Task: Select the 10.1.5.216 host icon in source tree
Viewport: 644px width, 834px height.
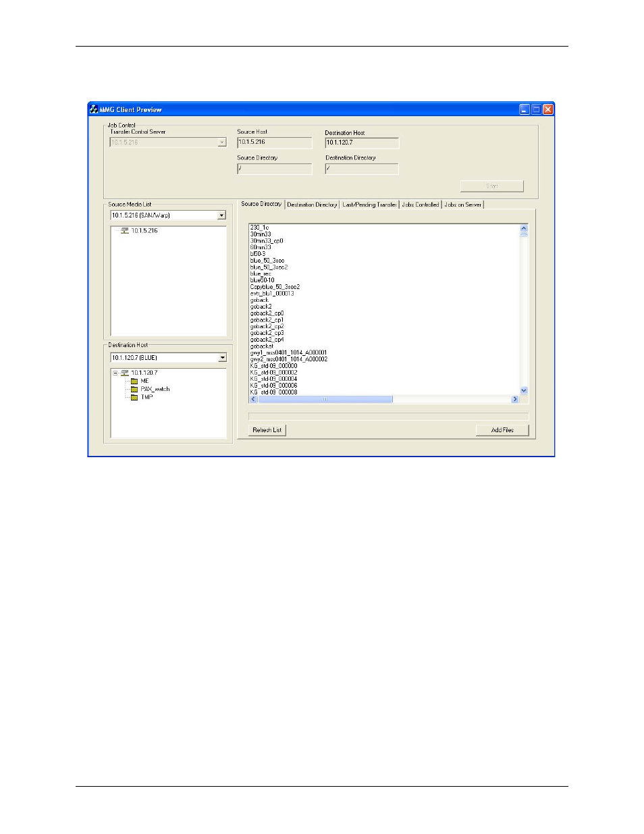Action: click(x=125, y=230)
